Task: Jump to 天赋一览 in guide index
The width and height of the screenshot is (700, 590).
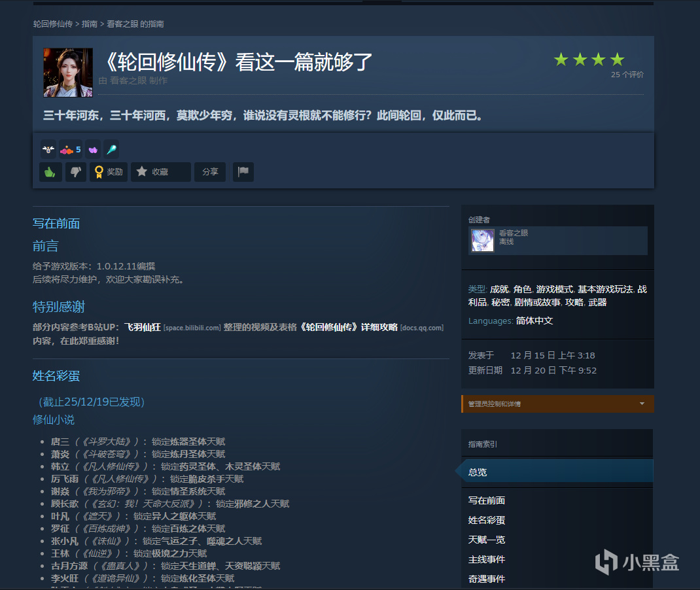Action: coord(487,540)
